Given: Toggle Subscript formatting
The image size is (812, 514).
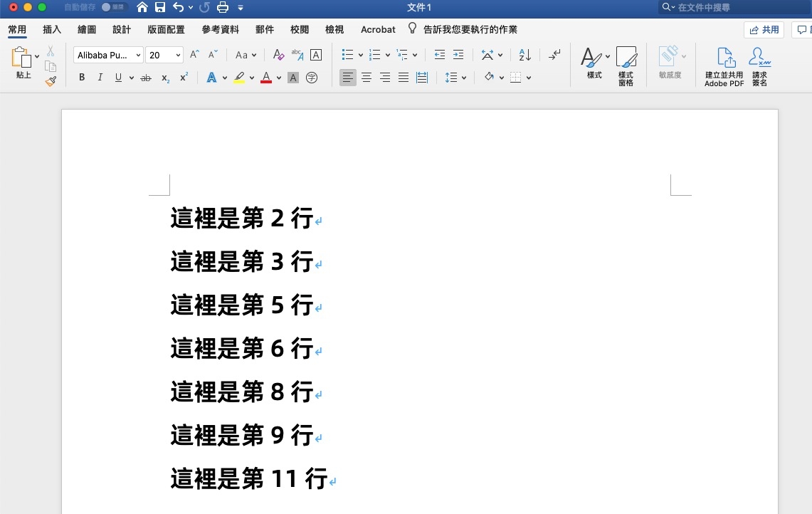Looking at the screenshot, I should click(x=165, y=78).
